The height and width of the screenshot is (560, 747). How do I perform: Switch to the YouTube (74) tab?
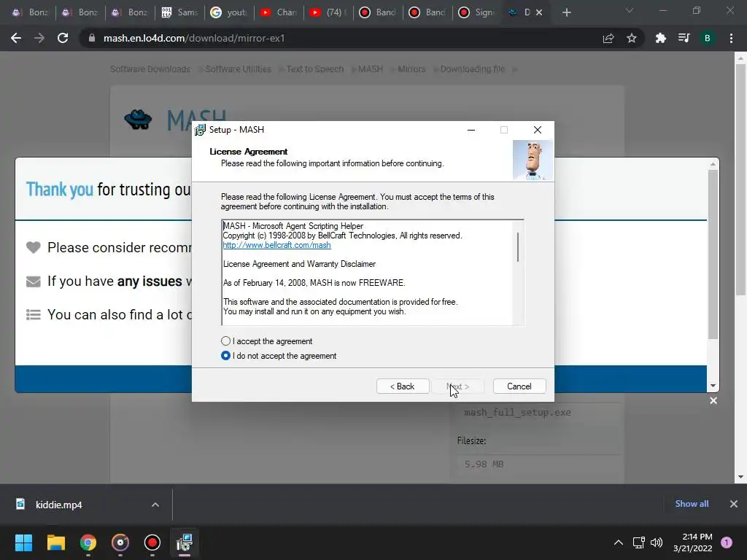[328, 12]
